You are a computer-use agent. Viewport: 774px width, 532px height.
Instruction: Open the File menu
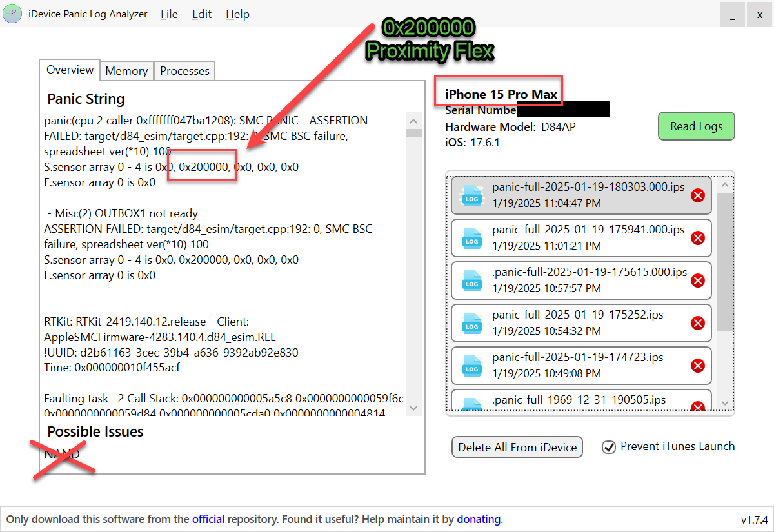169,14
